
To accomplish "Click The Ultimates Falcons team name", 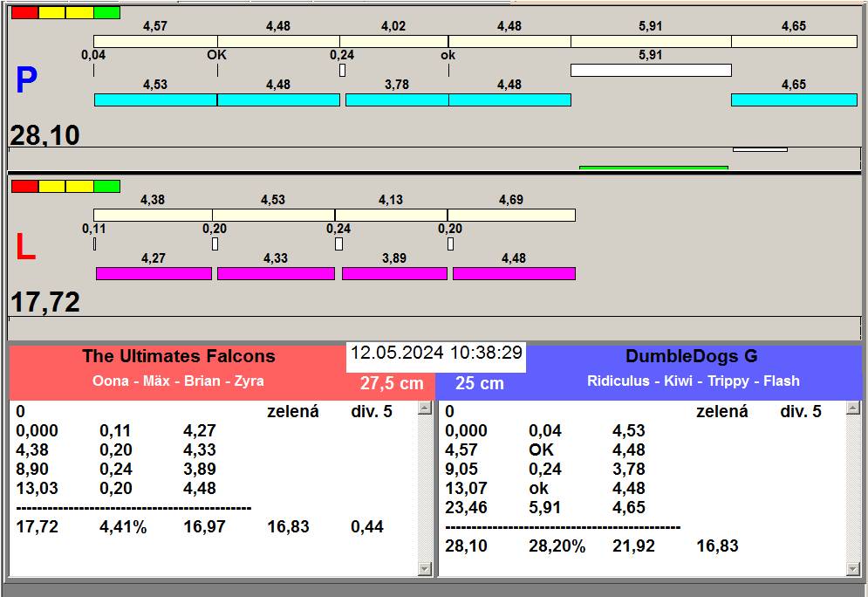I will point(179,356).
